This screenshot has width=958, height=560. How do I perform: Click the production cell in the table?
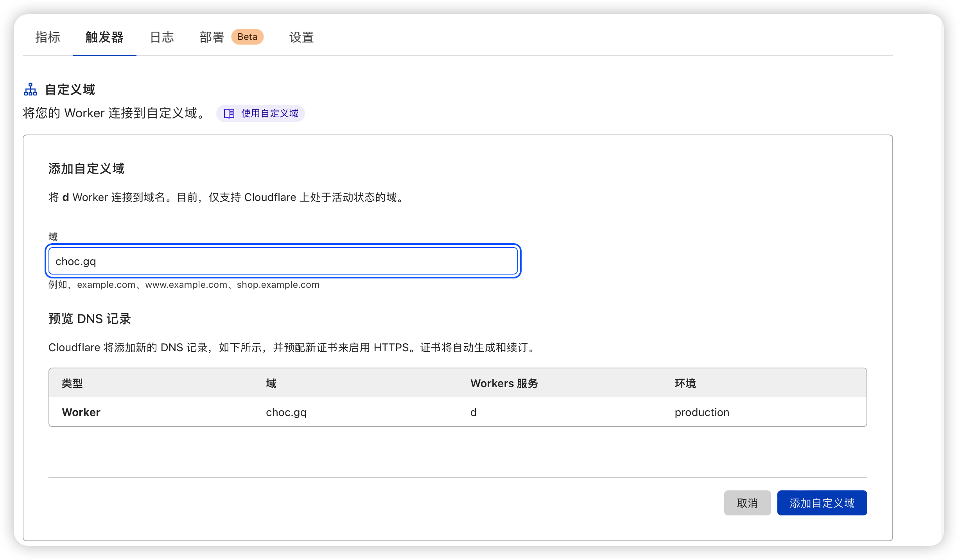701,412
